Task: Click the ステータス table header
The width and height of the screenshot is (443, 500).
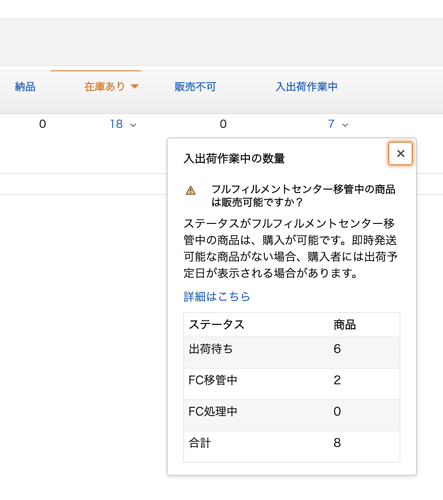Action: coord(217,324)
